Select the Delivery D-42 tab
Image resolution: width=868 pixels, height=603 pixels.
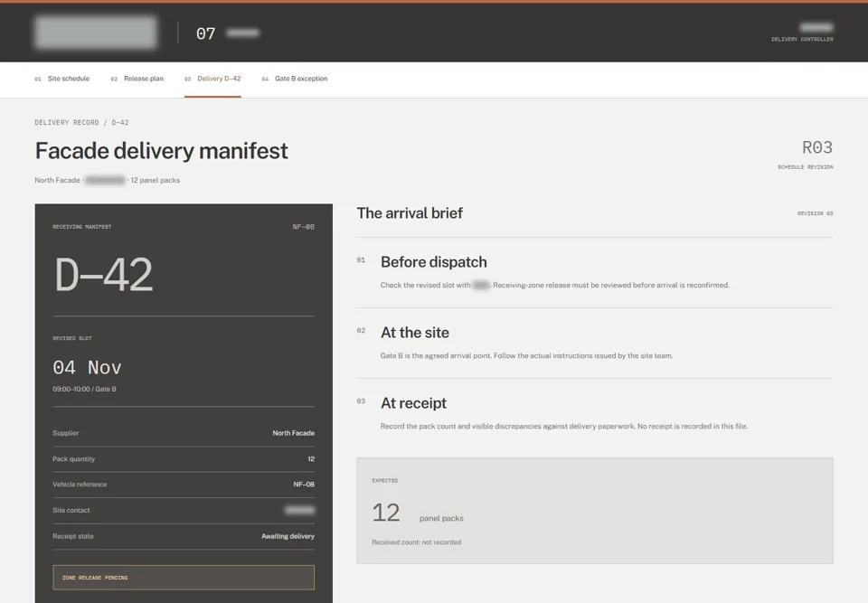coord(212,79)
